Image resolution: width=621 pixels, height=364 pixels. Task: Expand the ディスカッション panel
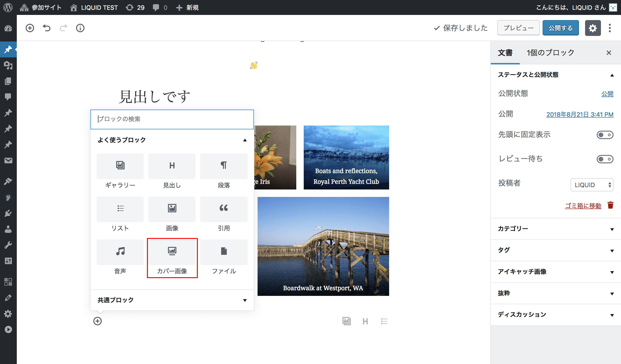pos(556,315)
